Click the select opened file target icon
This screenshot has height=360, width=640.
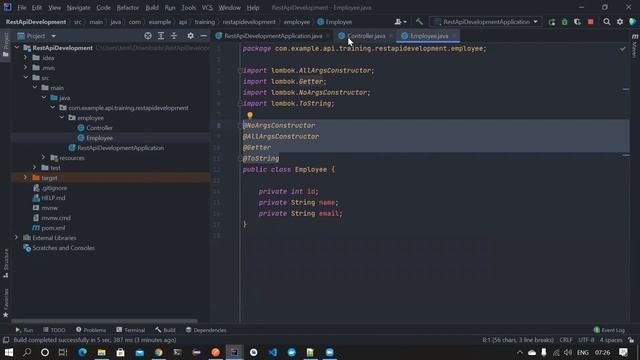(148, 36)
